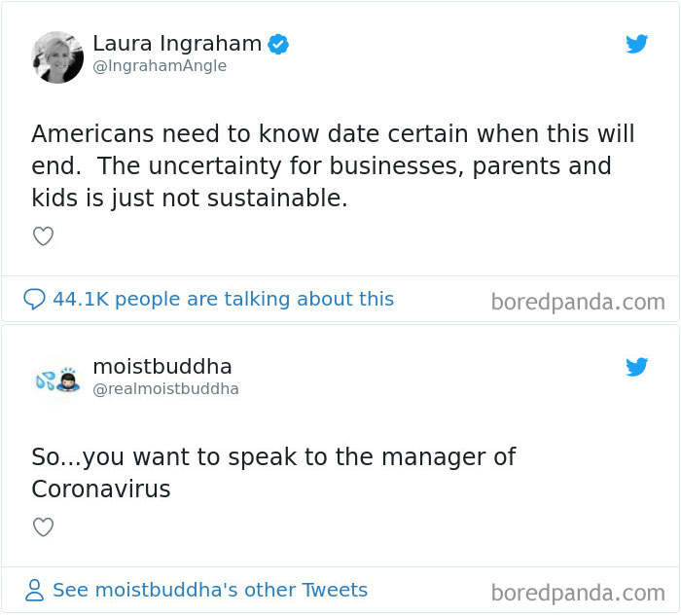Image resolution: width=681 pixels, height=616 pixels.
Task: Click the Twitter bird on moistbuddha's tweet
Action: pyautogui.click(x=637, y=367)
